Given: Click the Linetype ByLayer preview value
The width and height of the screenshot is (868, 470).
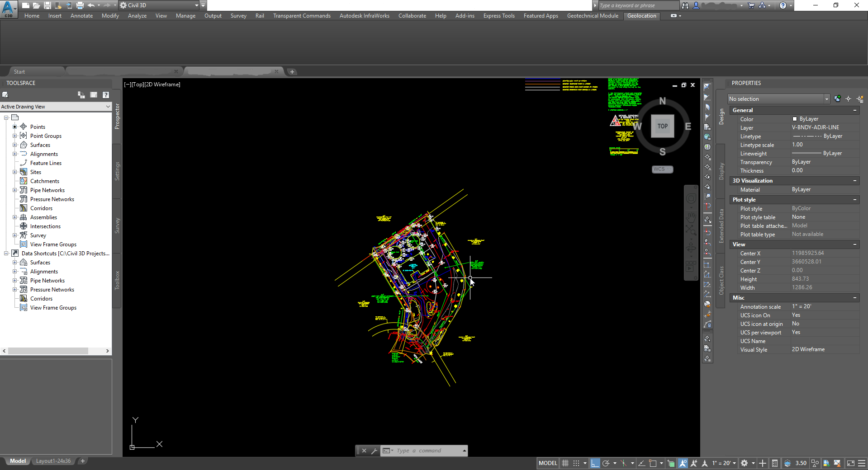Looking at the screenshot, I should pyautogui.click(x=817, y=136).
